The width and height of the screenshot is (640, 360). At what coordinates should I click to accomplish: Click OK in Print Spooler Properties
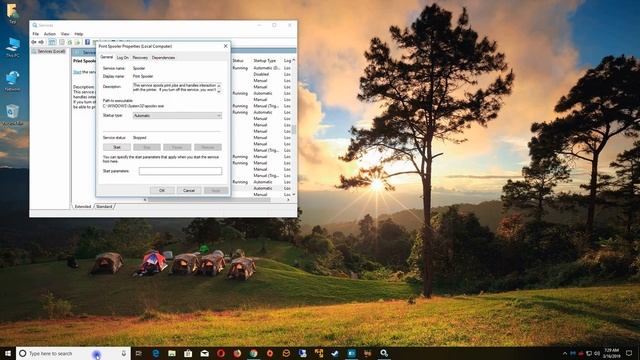[162, 190]
